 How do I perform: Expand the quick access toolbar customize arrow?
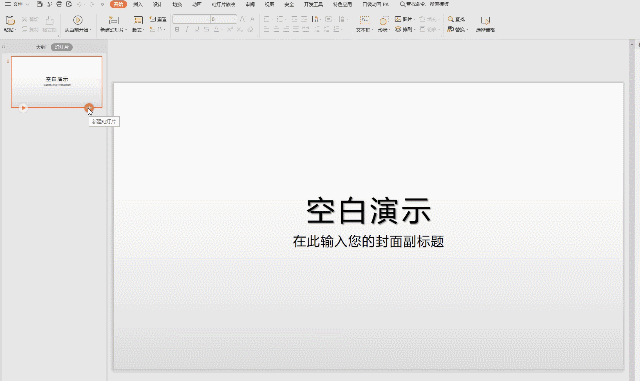click(102, 4)
